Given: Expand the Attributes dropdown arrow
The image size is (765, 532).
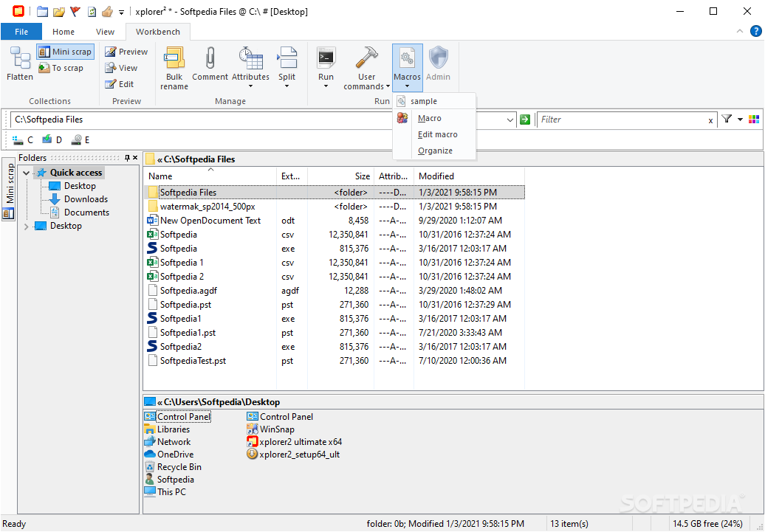Looking at the screenshot, I should [x=251, y=86].
